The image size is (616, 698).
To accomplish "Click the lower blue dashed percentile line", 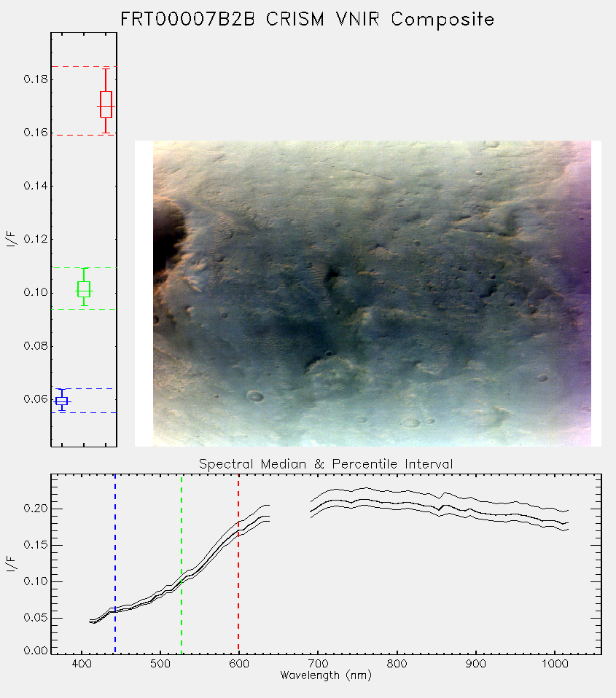I will 84,412.
